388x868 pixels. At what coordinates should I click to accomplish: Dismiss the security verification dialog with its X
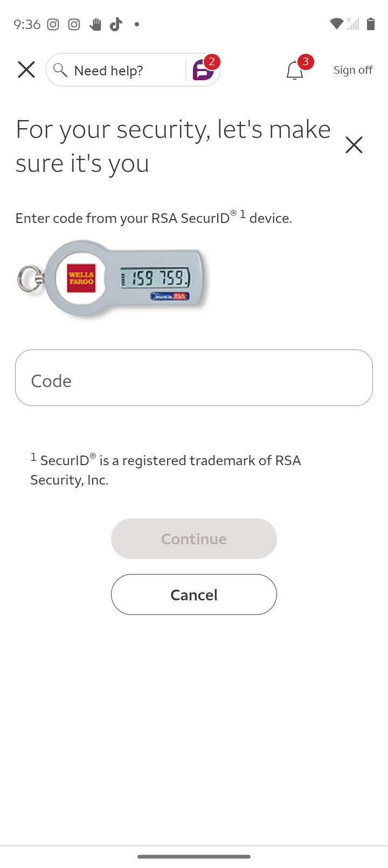point(354,145)
